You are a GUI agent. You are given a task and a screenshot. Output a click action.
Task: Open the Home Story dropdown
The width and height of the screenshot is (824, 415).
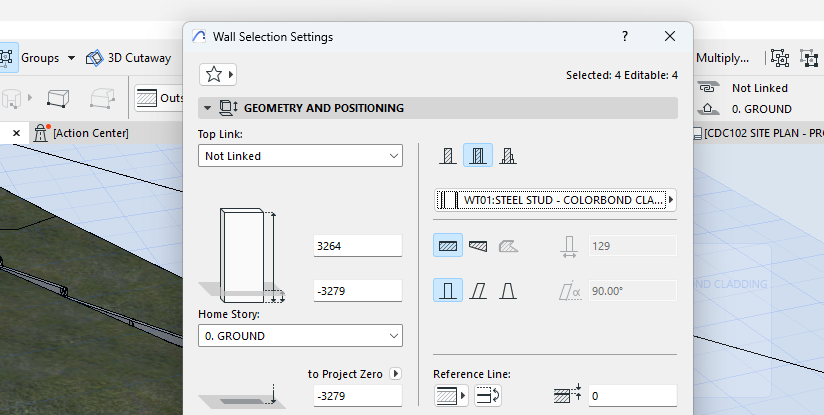point(300,336)
